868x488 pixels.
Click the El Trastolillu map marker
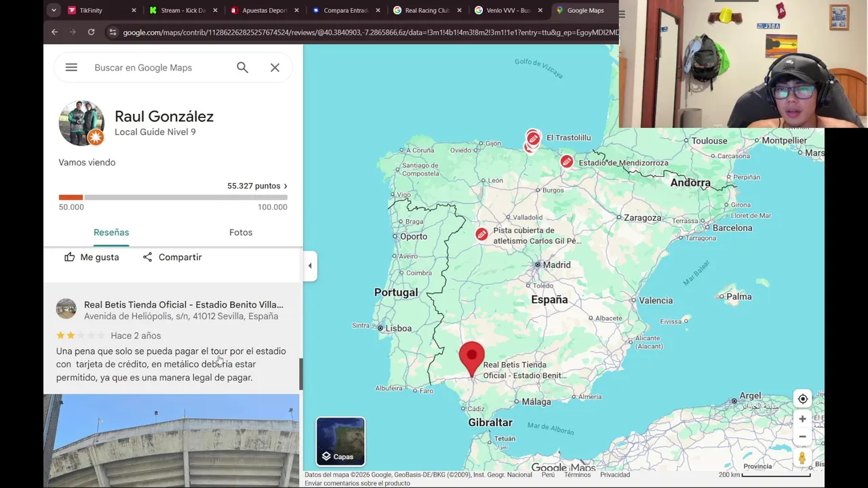point(533,139)
